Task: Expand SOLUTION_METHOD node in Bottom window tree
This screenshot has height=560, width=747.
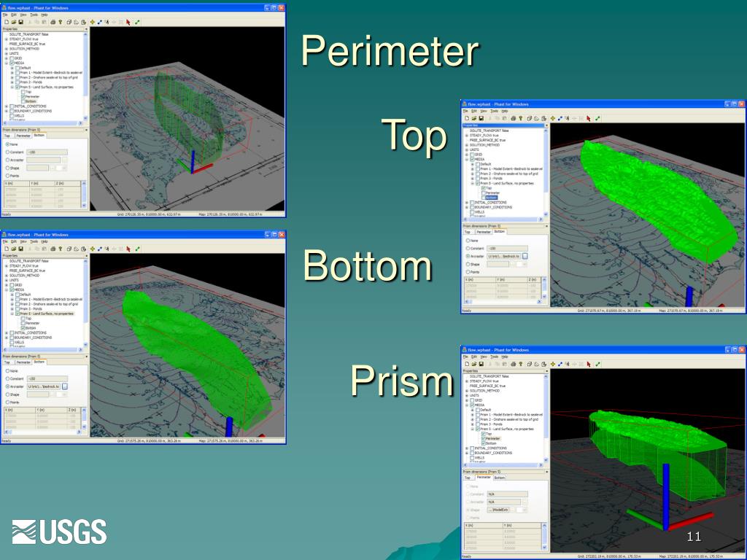Action: coord(6,275)
